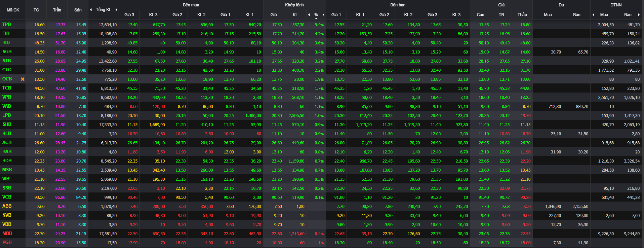Open the TPB stock symbol
This screenshot has height=248, width=644.
(x=7, y=25)
